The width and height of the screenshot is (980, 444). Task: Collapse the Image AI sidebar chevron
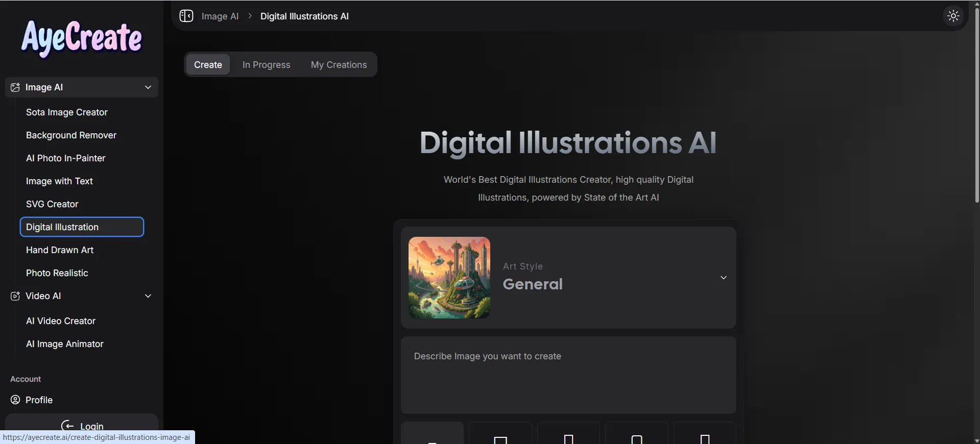coord(148,87)
